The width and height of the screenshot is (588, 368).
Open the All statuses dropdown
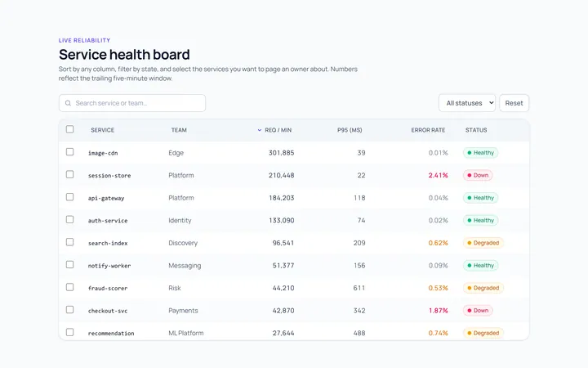467,103
